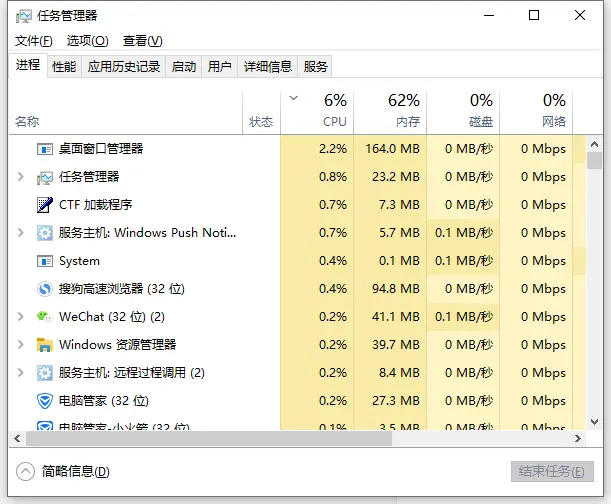Select the 搜狗高速浏览器 (32 位) row text
611x504 pixels.
122,289
